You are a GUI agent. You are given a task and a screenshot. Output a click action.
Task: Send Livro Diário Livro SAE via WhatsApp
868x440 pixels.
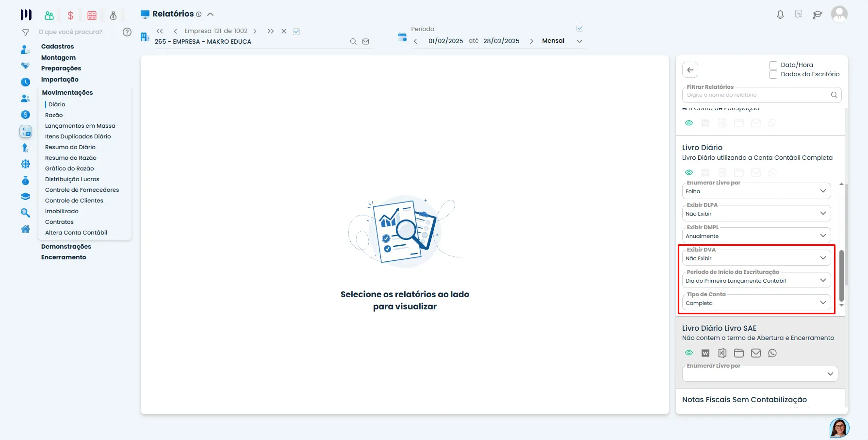[772, 353]
